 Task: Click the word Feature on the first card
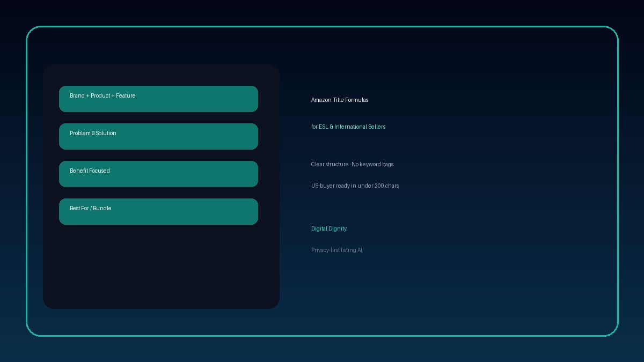pyautogui.click(x=126, y=95)
